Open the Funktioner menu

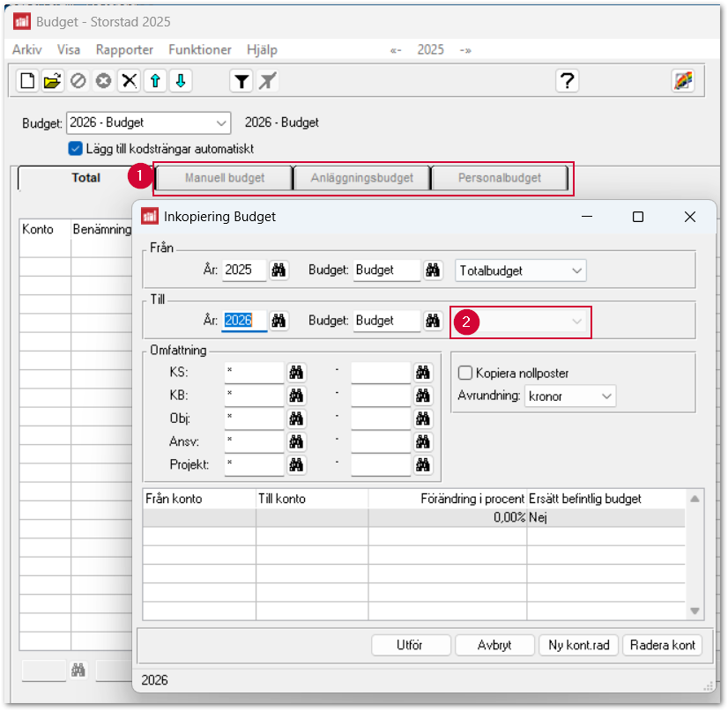pyautogui.click(x=200, y=50)
